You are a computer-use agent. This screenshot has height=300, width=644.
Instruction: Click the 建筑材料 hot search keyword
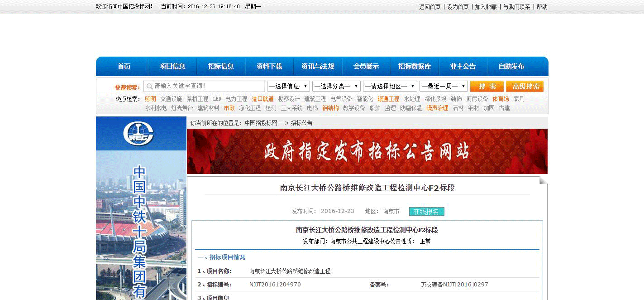coord(208,108)
